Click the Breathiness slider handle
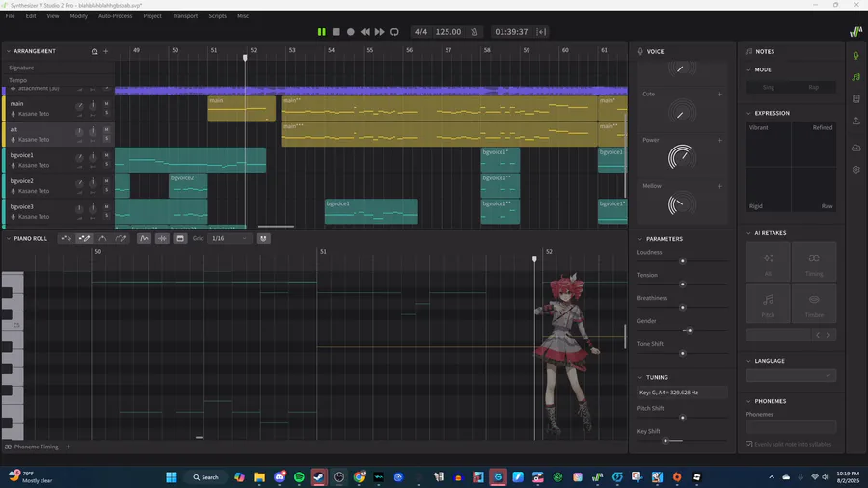 tap(683, 307)
